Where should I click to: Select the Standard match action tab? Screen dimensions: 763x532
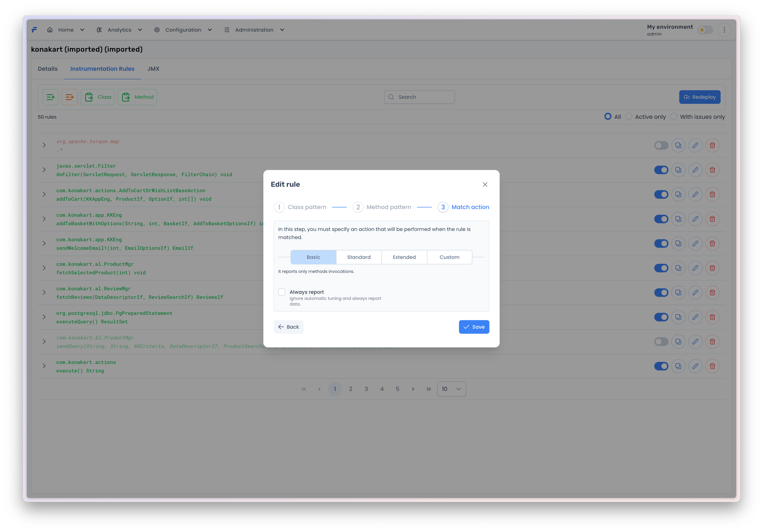click(x=359, y=257)
